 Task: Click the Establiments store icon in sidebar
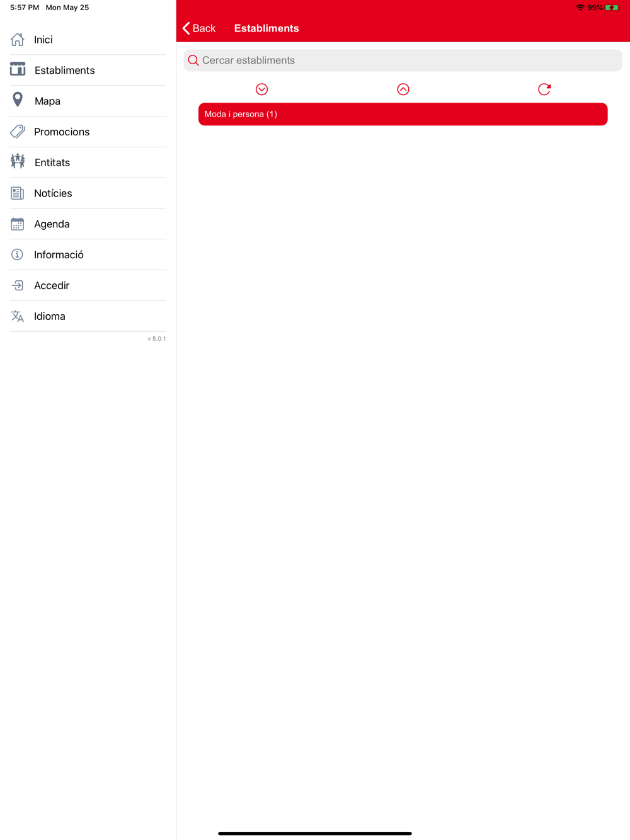18,69
